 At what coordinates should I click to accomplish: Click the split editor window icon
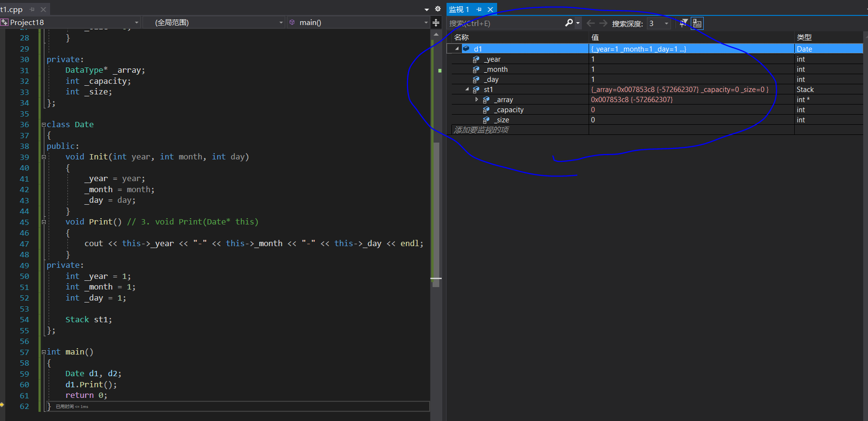[436, 23]
